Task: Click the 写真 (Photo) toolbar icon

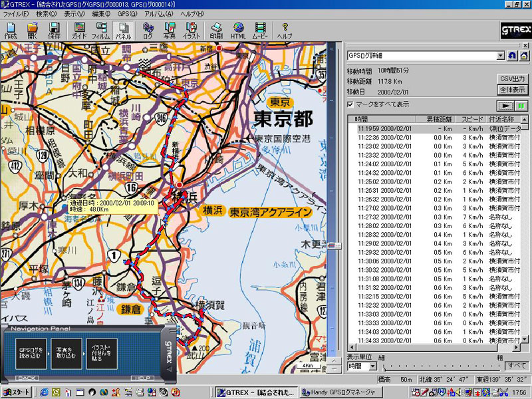Action: 170,31
